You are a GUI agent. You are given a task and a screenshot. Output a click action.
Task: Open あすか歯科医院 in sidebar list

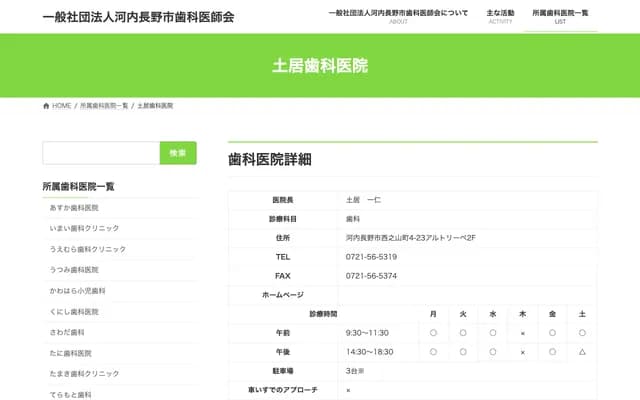[74, 208]
